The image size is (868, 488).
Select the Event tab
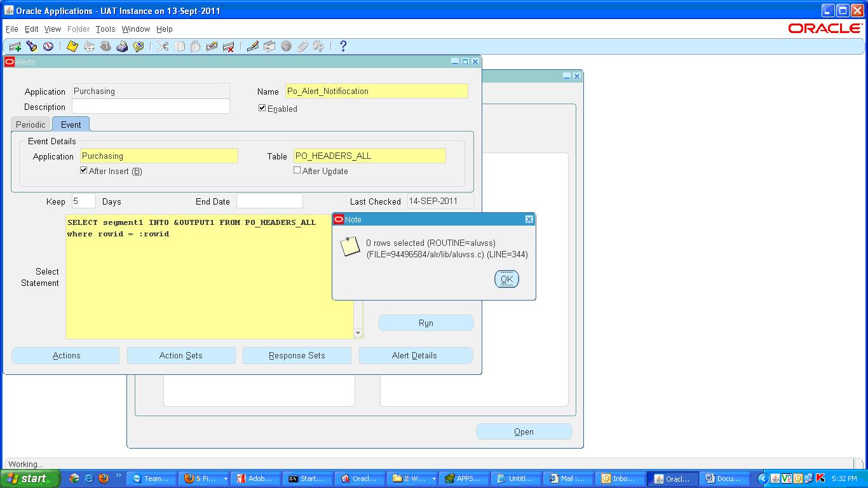click(71, 125)
